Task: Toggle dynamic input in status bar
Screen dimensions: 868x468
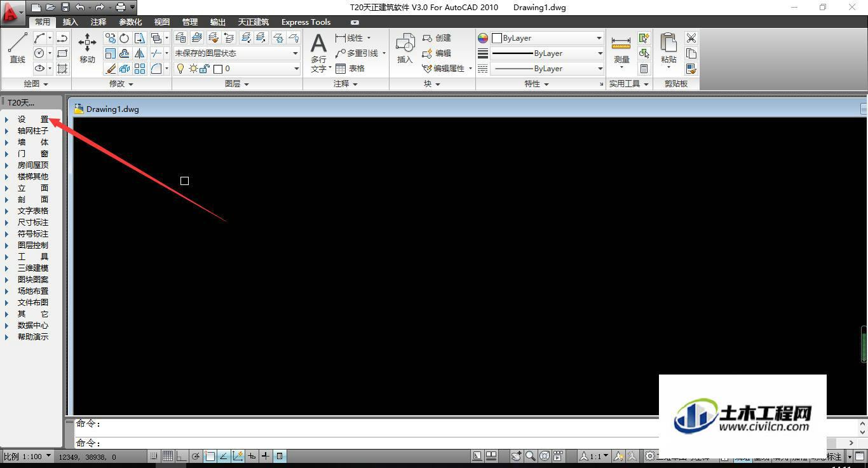Action: coord(252,456)
